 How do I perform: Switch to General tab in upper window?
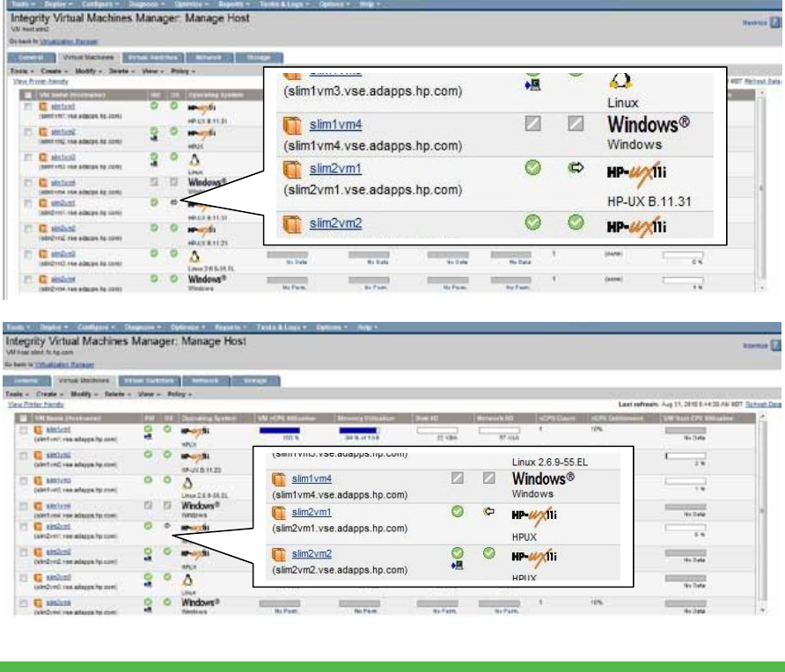(31, 57)
